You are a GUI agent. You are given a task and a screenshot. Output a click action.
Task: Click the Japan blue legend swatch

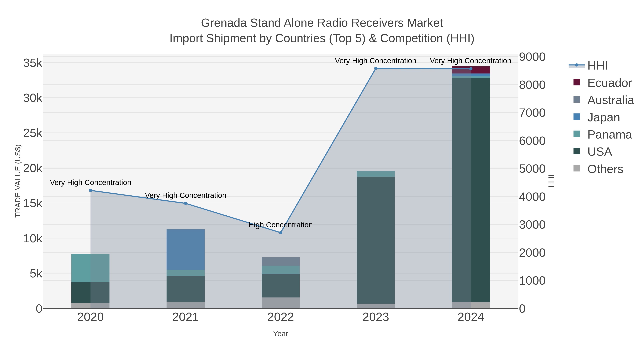coord(577,117)
